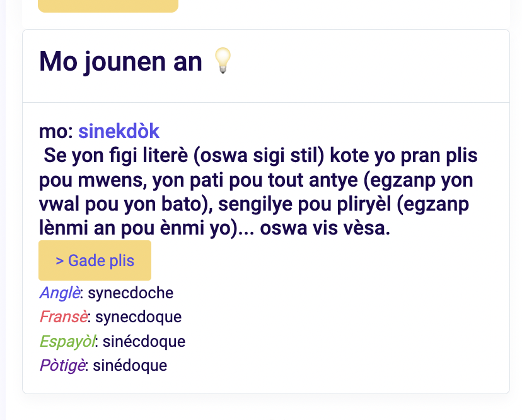This screenshot has width=522, height=420.
Task: Click the Espayòl language label
Action: (67, 341)
